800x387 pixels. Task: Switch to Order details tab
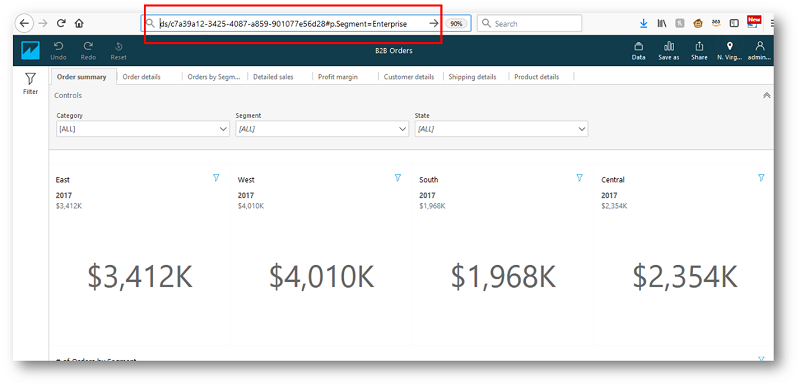coord(142,77)
